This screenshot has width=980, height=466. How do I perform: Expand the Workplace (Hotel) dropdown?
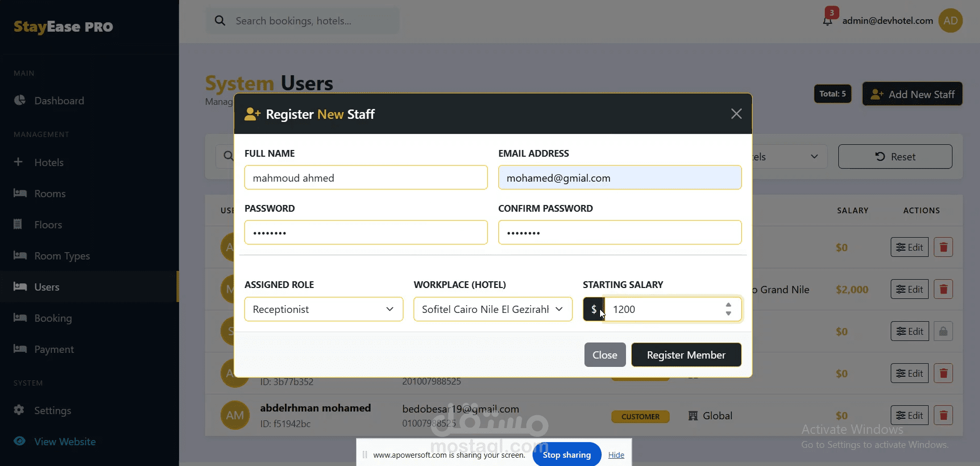coord(493,309)
